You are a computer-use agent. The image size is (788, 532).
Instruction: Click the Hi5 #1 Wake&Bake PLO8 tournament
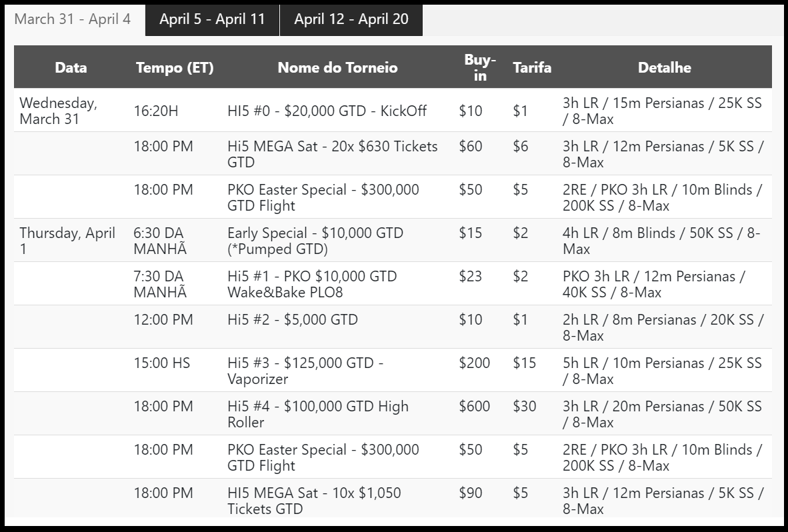[312, 284]
